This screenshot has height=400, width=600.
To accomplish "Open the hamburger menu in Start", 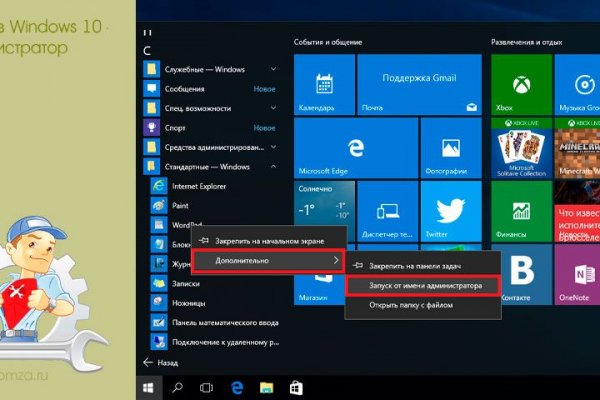I will point(148,33).
